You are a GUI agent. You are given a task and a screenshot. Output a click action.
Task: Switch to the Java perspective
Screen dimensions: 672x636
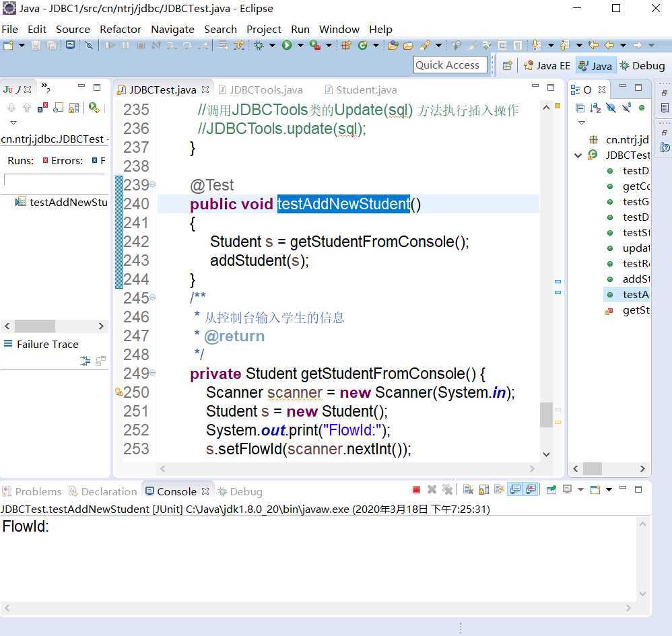[x=595, y=65]
